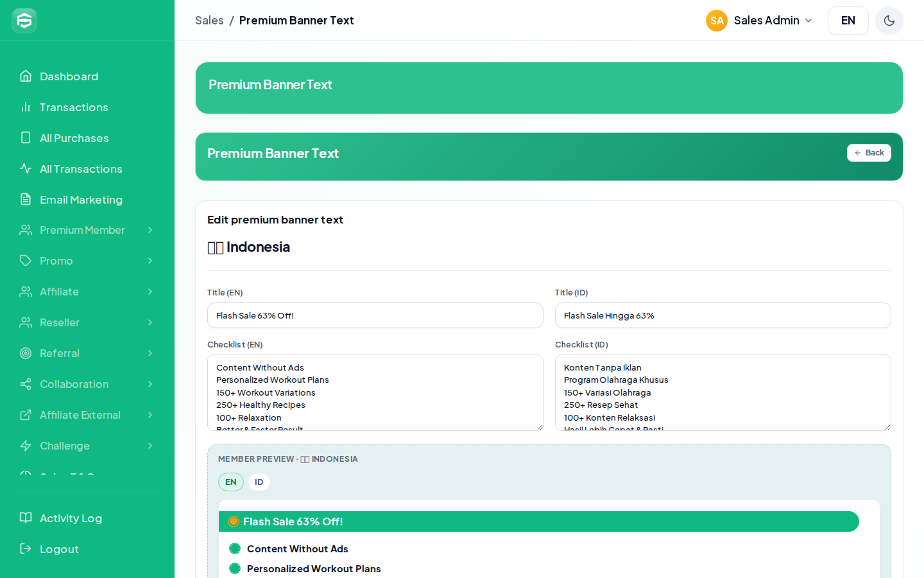The height and width of the screenshot is (578, 924).
Task: Click the All Purchases phone icon
Action: (x=26, y=138)
